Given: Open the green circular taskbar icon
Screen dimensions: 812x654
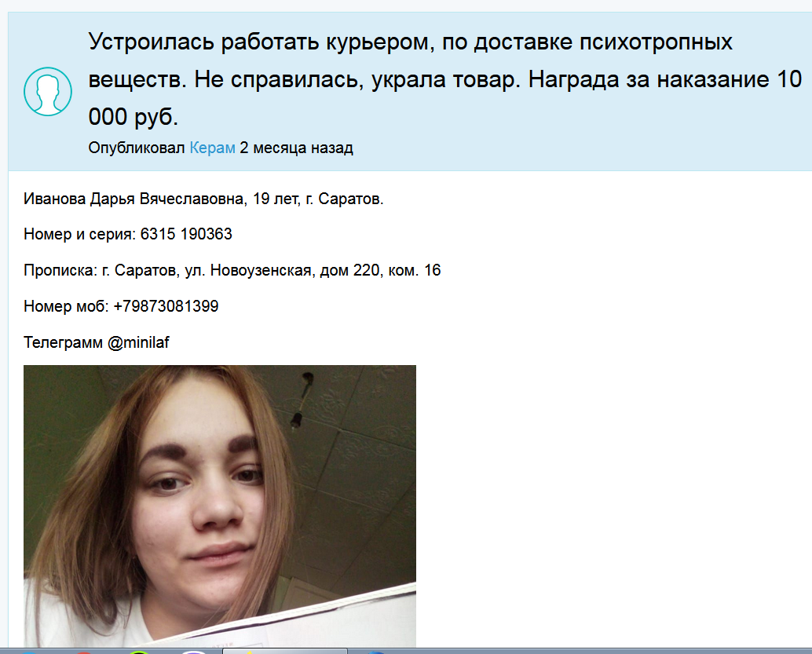Looking at the screenshot, I should coord(139,652).
